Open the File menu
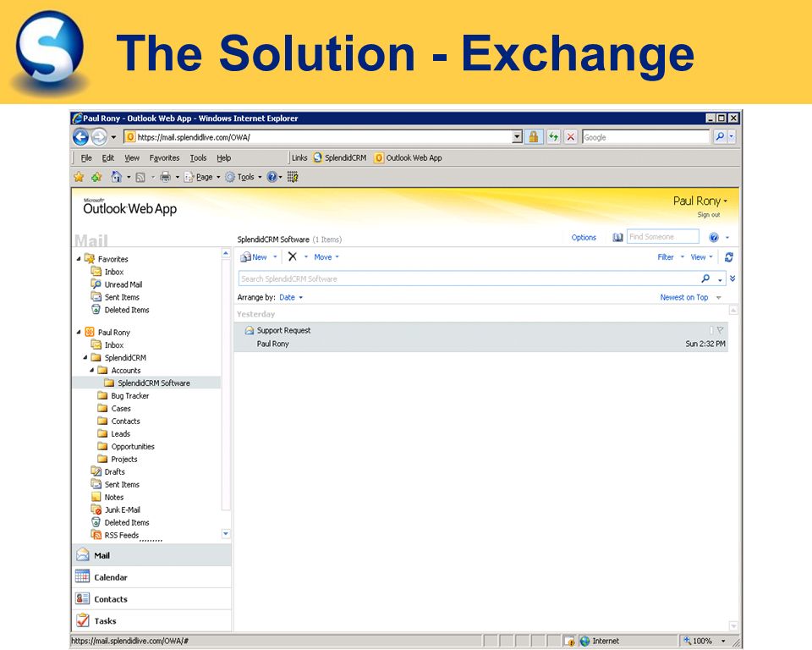The image size is (812, 650). click(x=86, y=157)
